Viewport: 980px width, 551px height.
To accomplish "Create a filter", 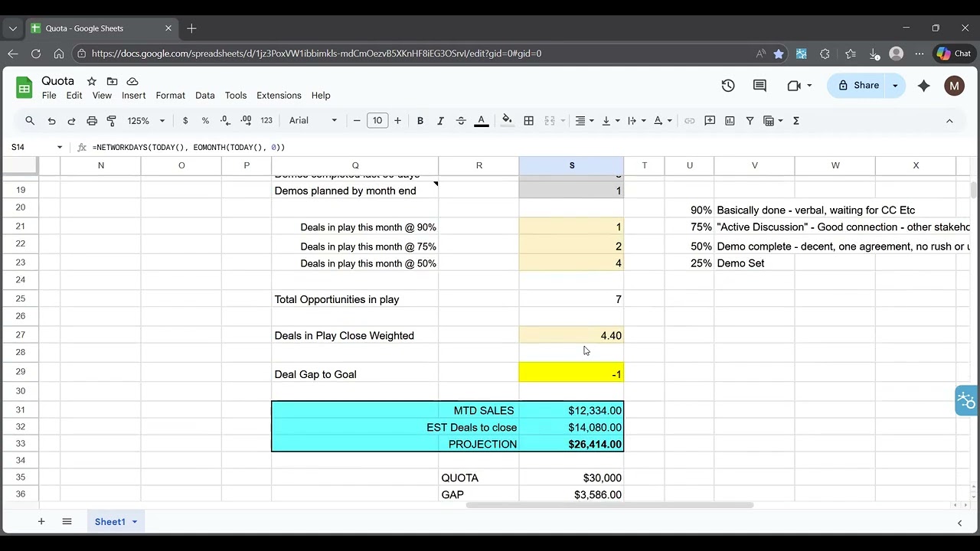I will pyautogui.click(x=750, y=121).
